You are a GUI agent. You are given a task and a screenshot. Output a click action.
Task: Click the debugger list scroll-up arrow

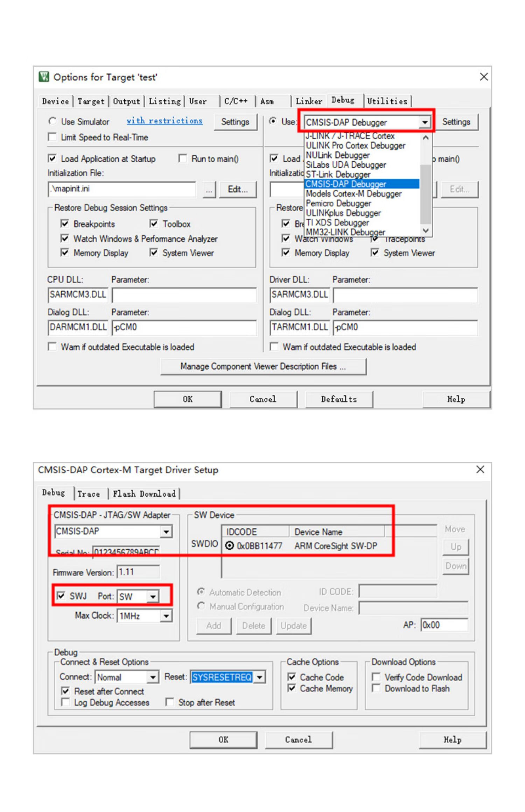click(x=426, y=138)
